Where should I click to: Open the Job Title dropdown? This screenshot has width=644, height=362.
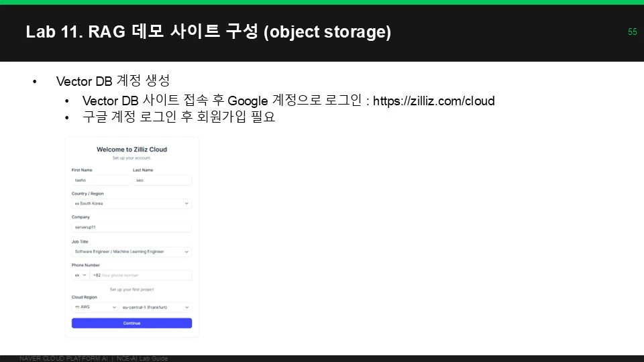(131, 251)
